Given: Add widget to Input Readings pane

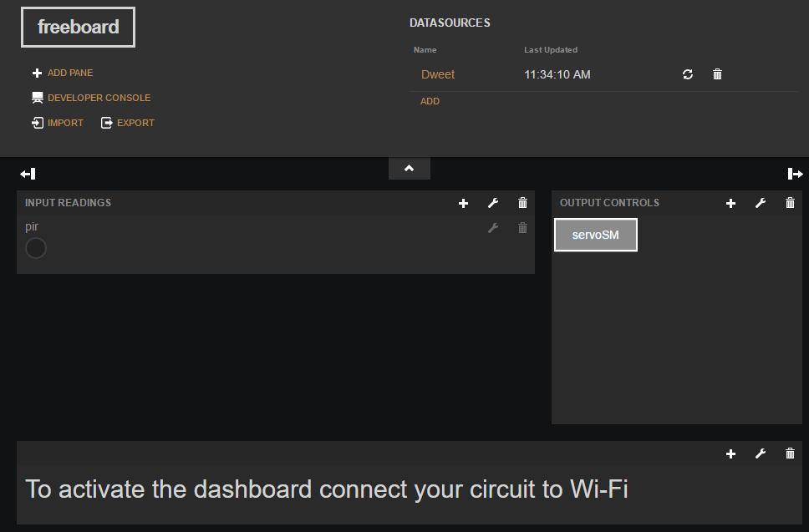Looking at the screenshot, I should [464, 203].
